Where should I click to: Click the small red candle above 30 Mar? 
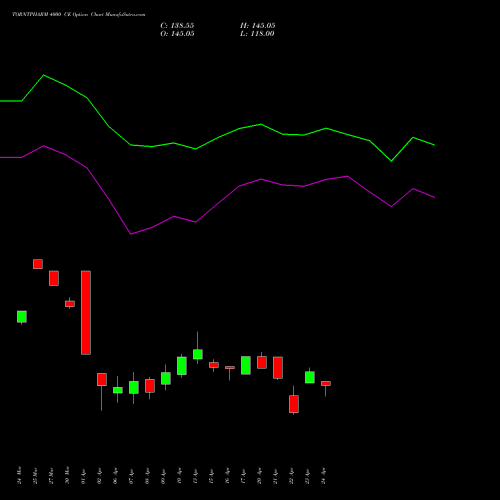click(x=70, y=304)
